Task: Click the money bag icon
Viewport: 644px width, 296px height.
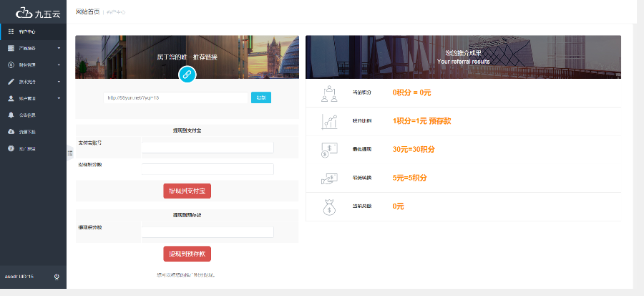Action: point(328,206)
